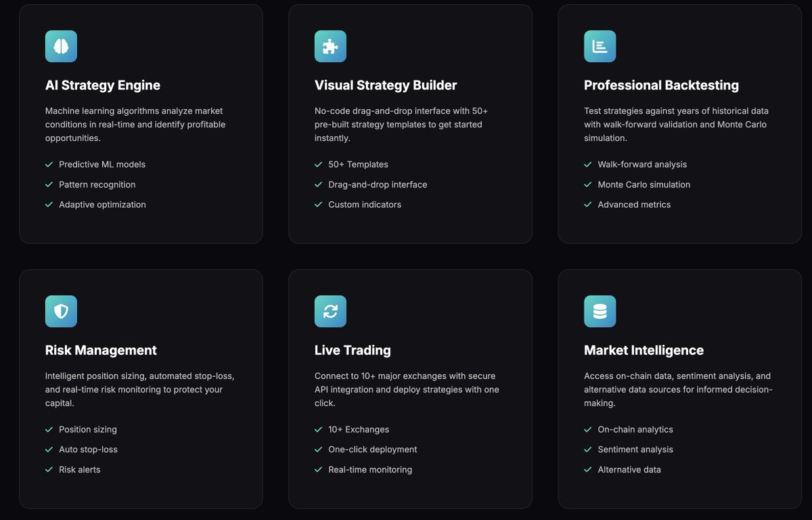The image size is (812, 520).
Task: Click checkmark beside Advanced metrics
Action: pos(587,204)
